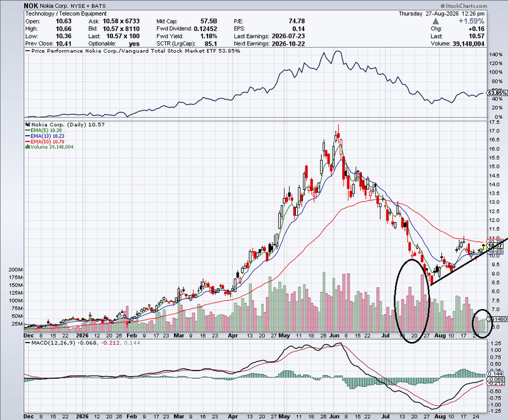The height and width of the screenshot is (420, 508).
Task: Click the Open value 10.63
Action: click(x=63, y=21)
